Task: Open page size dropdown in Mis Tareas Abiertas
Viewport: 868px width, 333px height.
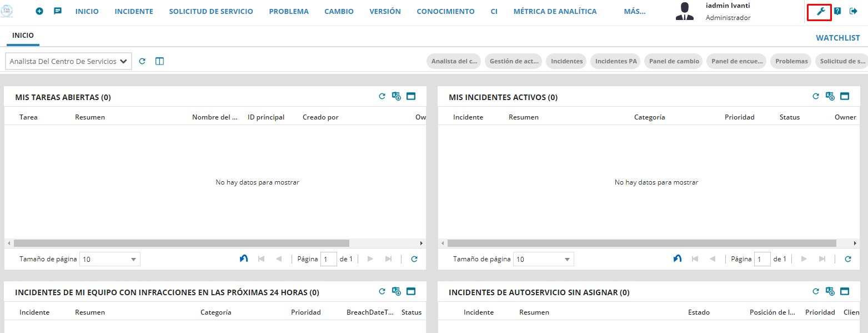Action: tap(110, 259)
